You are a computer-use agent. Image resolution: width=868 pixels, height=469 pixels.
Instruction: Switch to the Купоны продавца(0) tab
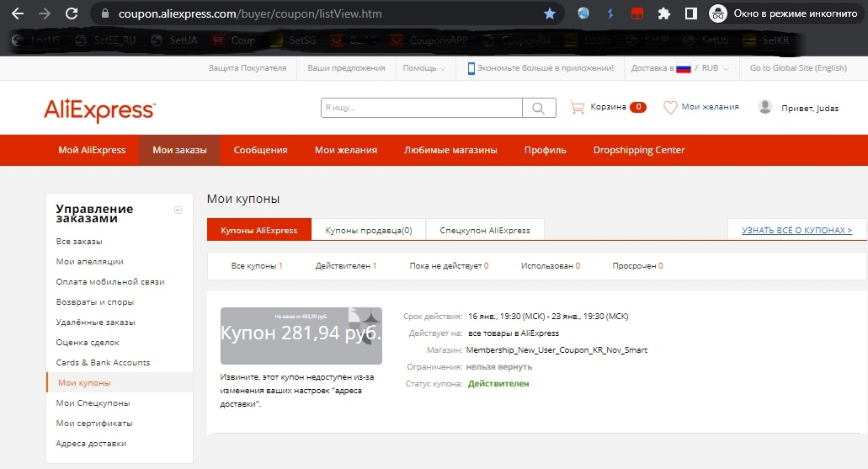(369, 230)
